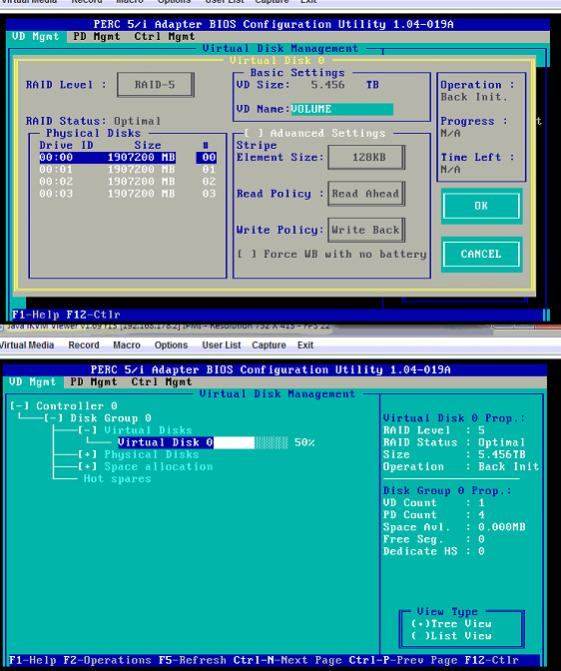Open Ctrl Mgmt tab in lower window
The image size is (561, 671).
pos(162,382)
